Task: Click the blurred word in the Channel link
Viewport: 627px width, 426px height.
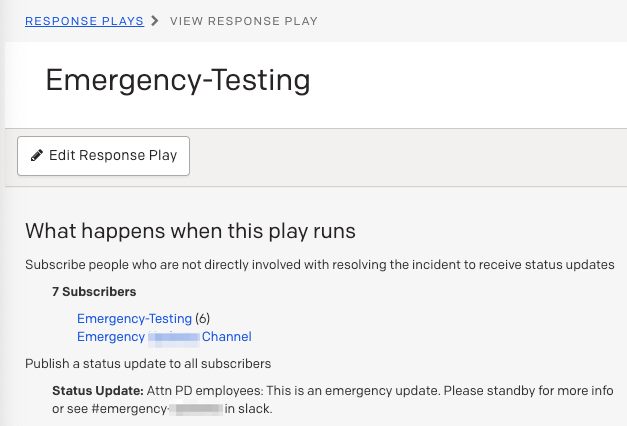Action: point(174,337)
